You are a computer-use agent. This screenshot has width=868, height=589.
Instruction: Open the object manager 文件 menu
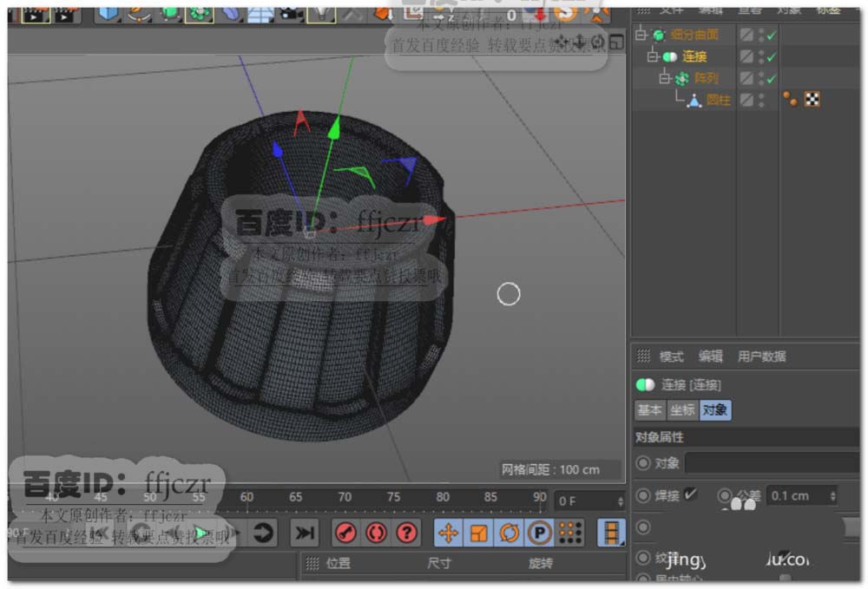point(671,10)
